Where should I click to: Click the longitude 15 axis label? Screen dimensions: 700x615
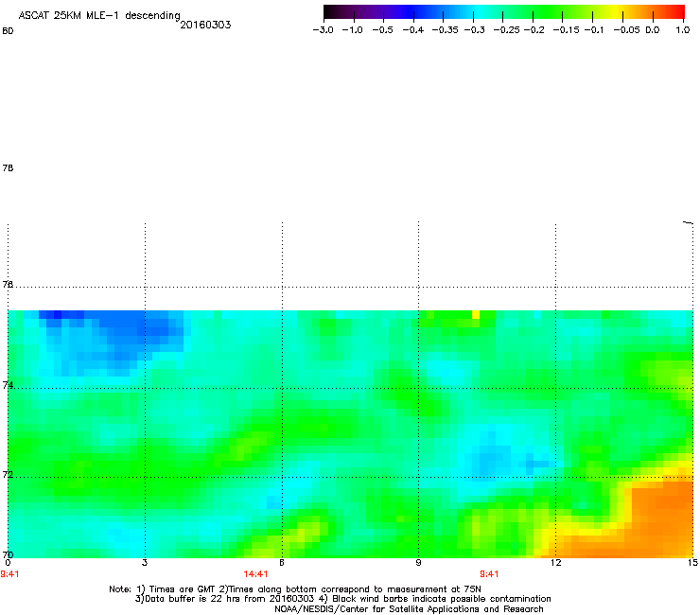692,563
